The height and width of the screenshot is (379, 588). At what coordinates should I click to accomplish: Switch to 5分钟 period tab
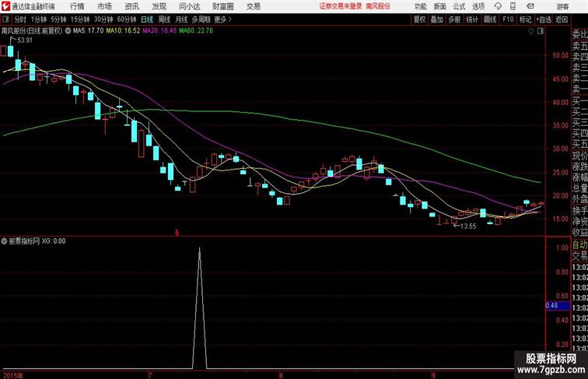click(58, 19)
